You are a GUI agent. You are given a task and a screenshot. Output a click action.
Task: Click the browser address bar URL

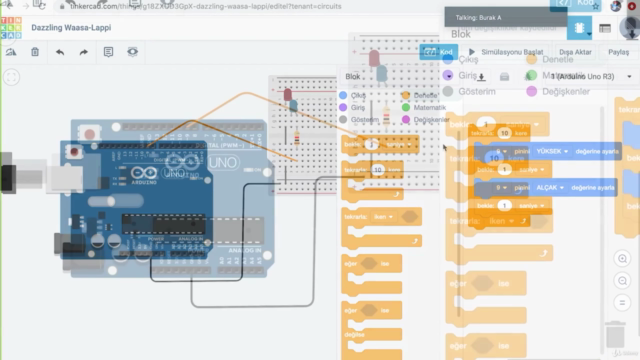click(x=206, y=7)
